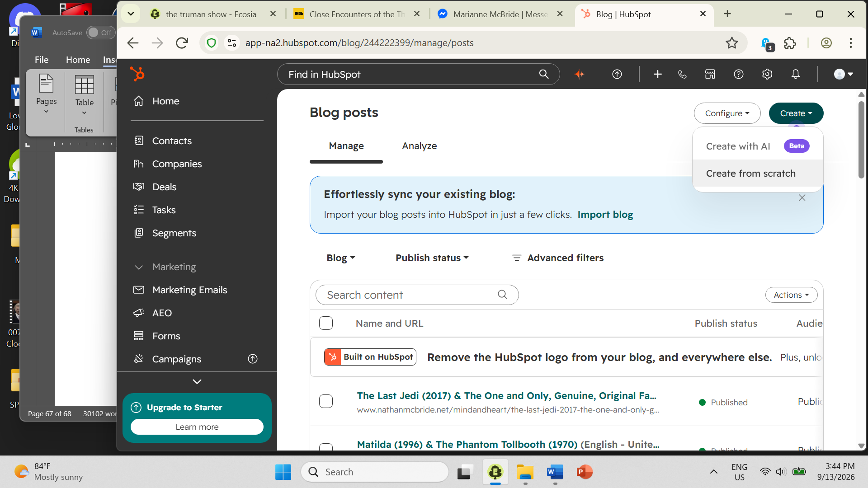The width and height of the screenshot is (868, 488).
Task: Open the browser tab search dropdown
Action: [x=131, y=14]
